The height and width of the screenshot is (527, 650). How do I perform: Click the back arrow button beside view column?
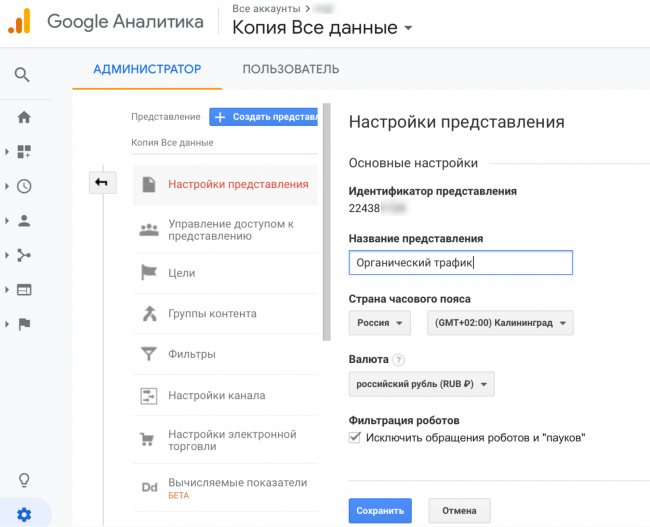102,182
